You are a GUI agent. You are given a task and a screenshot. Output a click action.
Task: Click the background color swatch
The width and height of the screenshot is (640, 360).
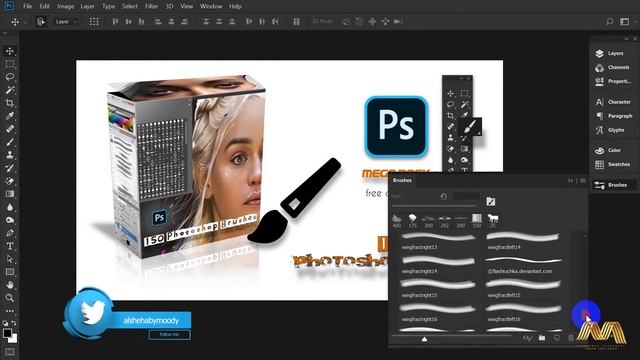[14, 339]
